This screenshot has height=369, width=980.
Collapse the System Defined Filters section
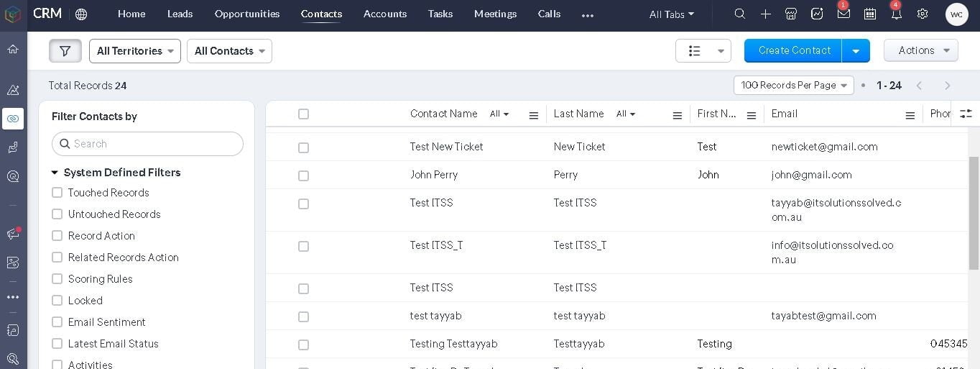point(55,173)
